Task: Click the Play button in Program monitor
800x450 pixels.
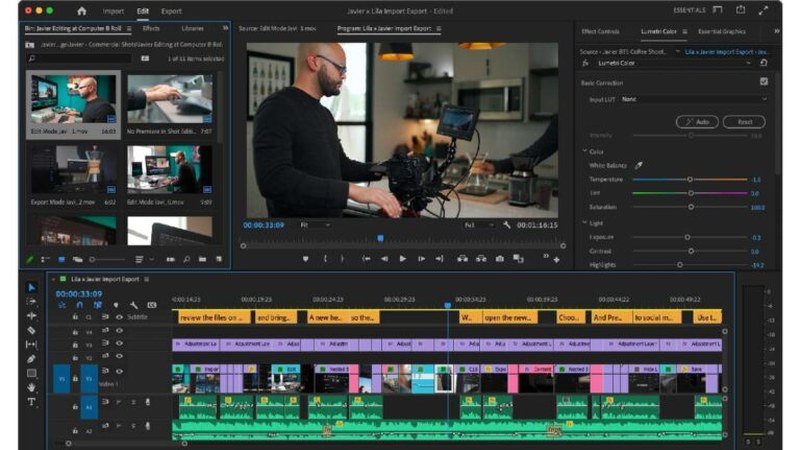Action: point(403,259)
